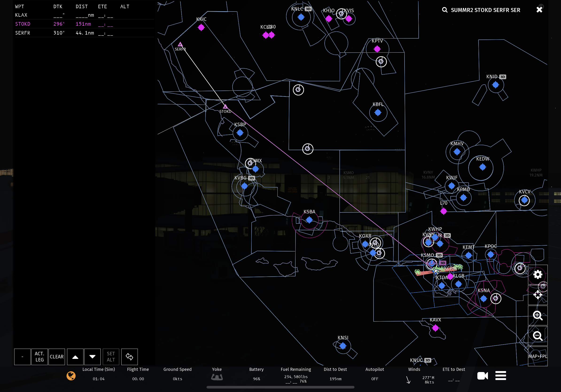
Task: Click the route search input field
Action: point(486,10)
